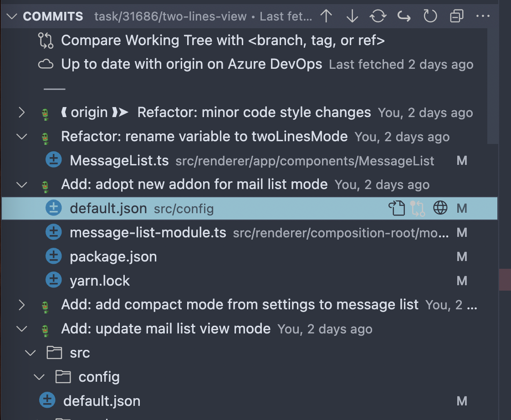Screen dimensions: 511x420
Task: Collapse the rename variable to twoLinesMode commit
Action: pyautogui.click(x=21, y=137)
